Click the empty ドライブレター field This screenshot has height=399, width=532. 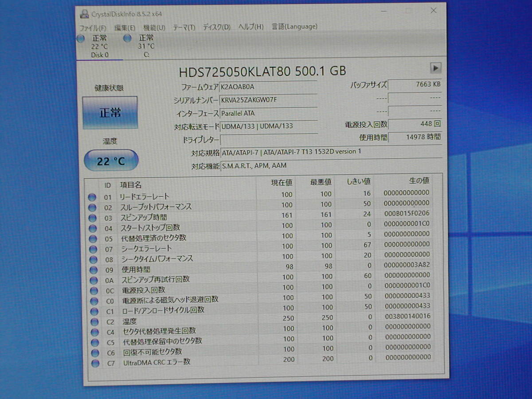tap(269, 139)
